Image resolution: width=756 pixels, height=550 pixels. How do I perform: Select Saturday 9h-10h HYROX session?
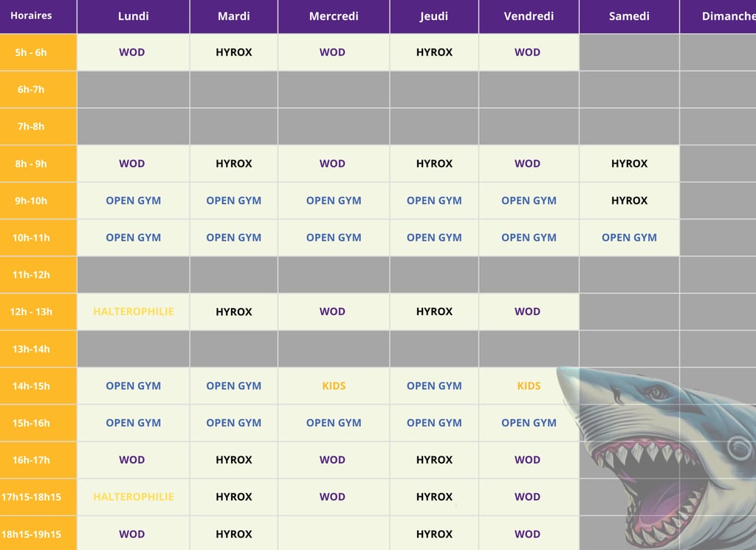click(x=629, y=201)
